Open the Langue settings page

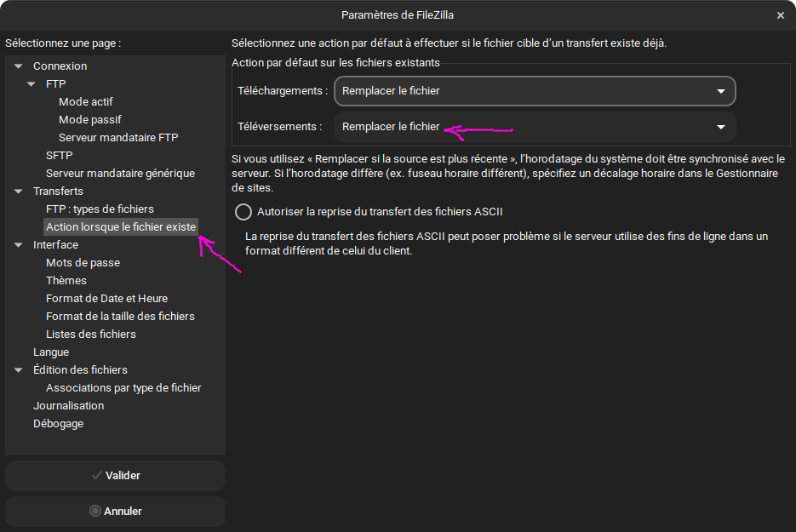(x=51, y=352)
